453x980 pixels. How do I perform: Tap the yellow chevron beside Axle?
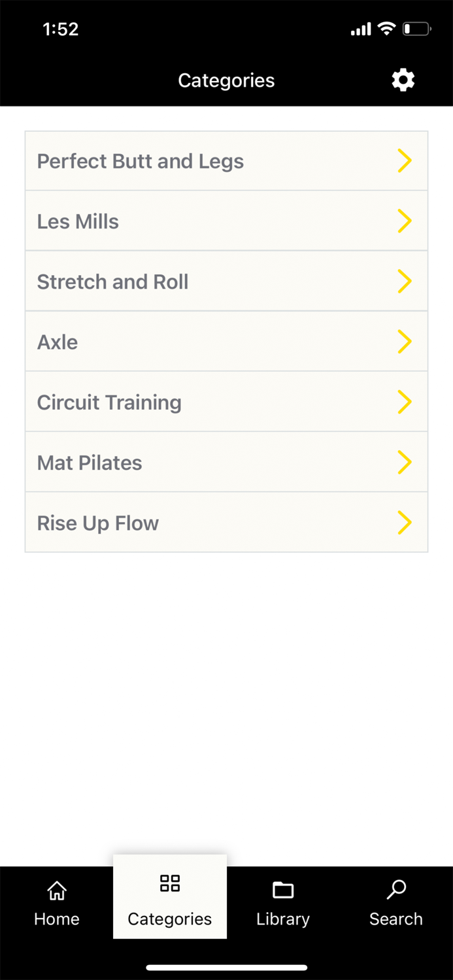pyautogui.click(x=405, y=341)
